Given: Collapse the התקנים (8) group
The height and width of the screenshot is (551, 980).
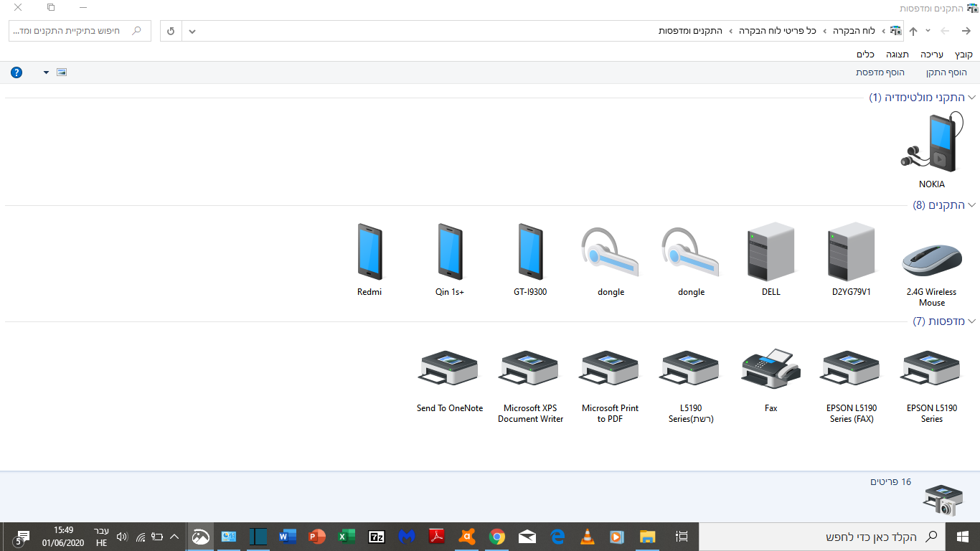Looking at the screenshot, I should (972, 205).
